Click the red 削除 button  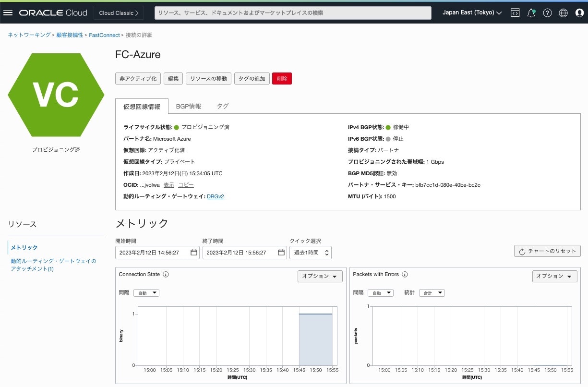point(282,79)
